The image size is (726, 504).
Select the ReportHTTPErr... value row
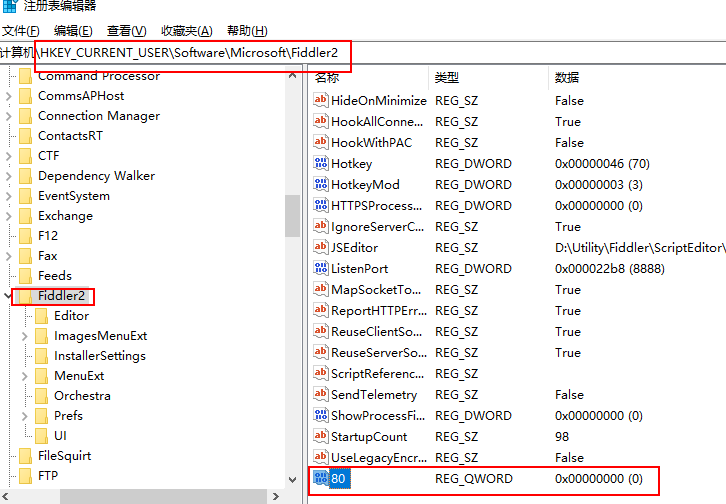517,310
